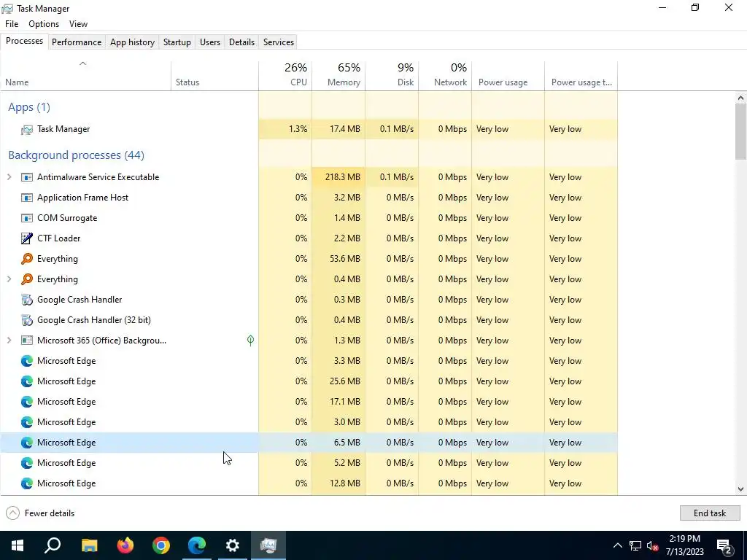The image size is (747, 560).
Task: Click the Edge icon on the 3.3 MB row
Action: (x=27, y=361)
